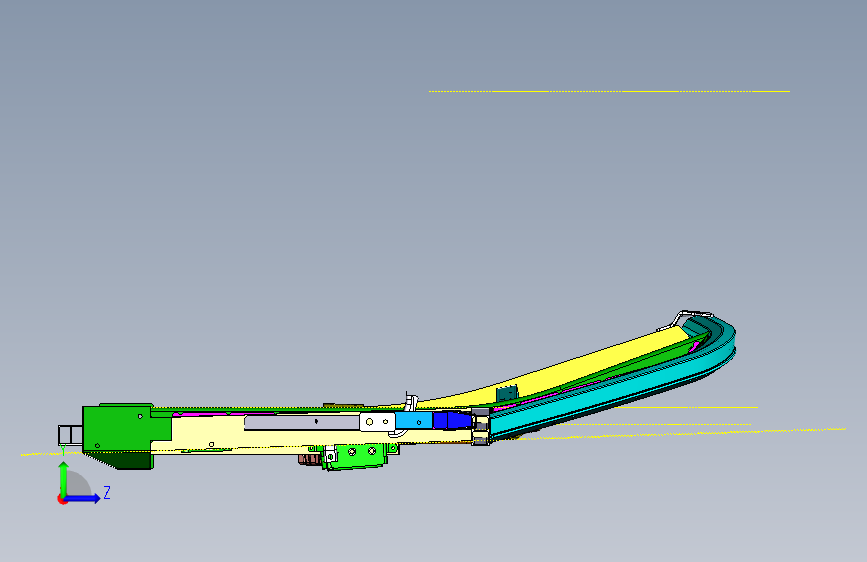Select the brown component beside the green bracket

310,459
